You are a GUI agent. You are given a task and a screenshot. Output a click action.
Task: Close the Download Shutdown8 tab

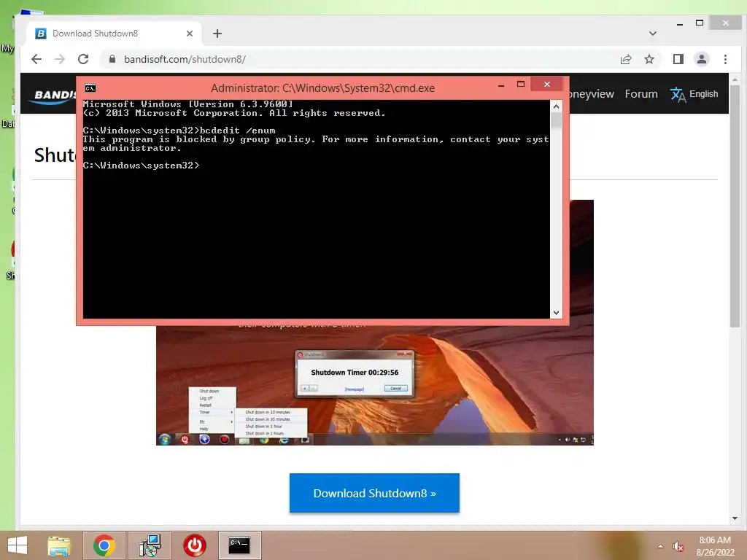click(190, 34)
